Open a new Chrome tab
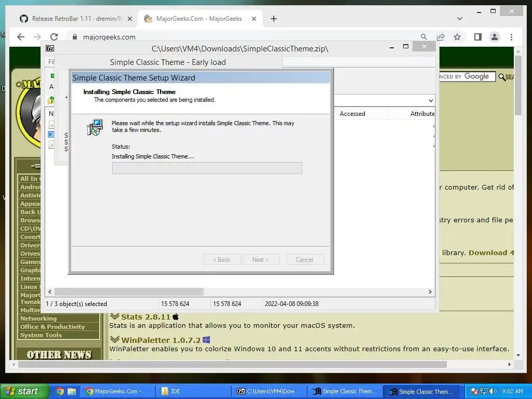 tap(274, 19)
